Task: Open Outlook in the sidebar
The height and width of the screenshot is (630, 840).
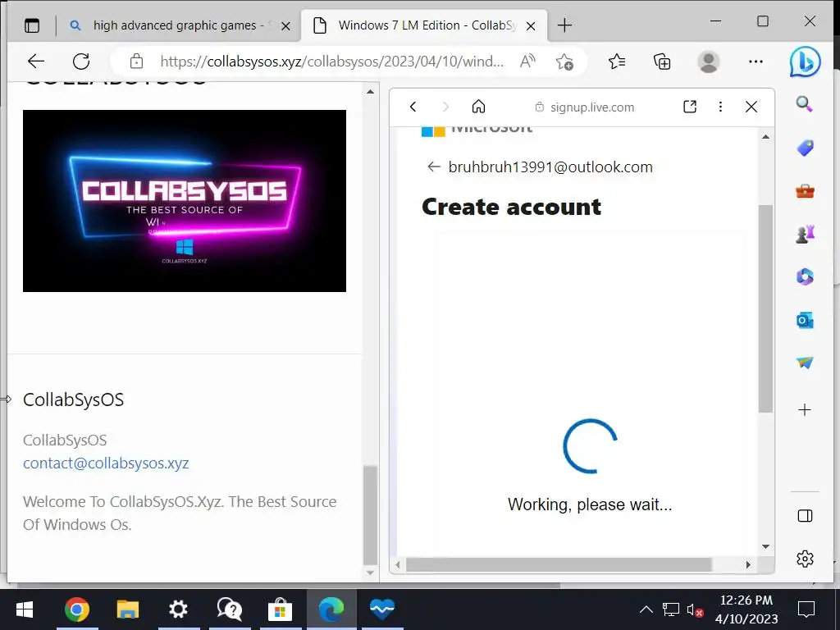Action: (x=805, y=321)
